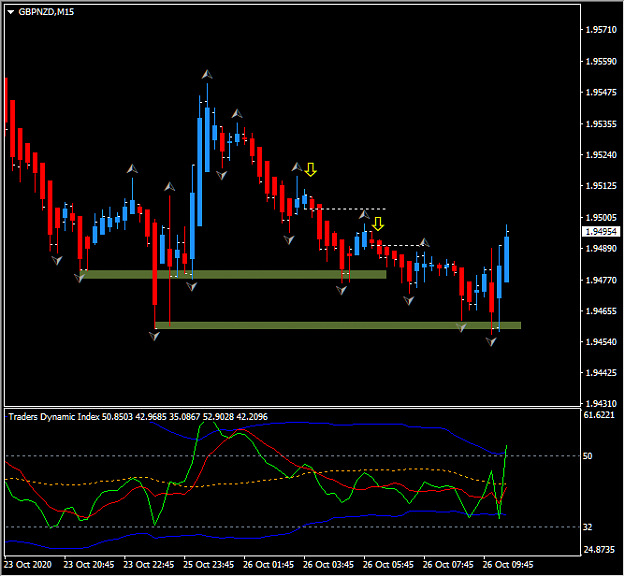The image size is (625, 577).
Task: Click the up fractal arrow above the highest candle
Action: click(207, 74)
